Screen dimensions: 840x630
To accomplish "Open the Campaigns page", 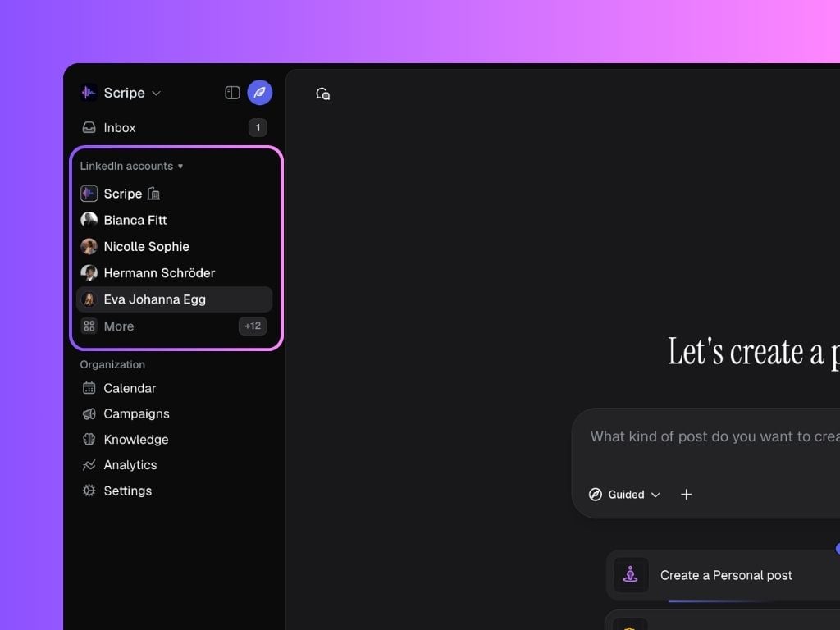I will [x=174, y=413].
